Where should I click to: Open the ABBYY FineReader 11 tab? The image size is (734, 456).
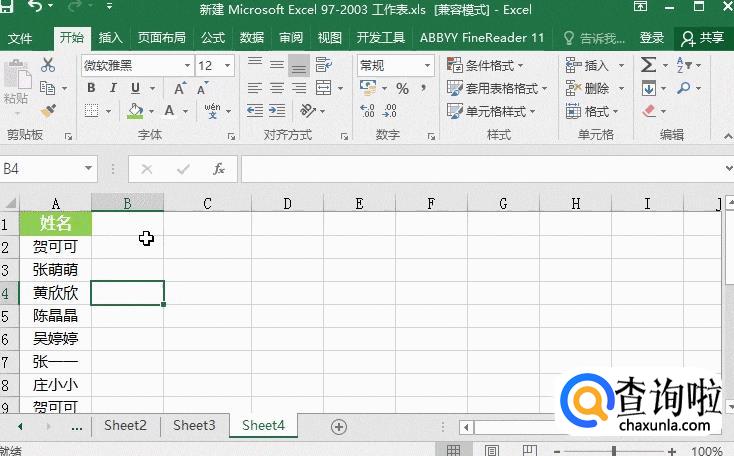pyautogui.click(x=482, y=38)
